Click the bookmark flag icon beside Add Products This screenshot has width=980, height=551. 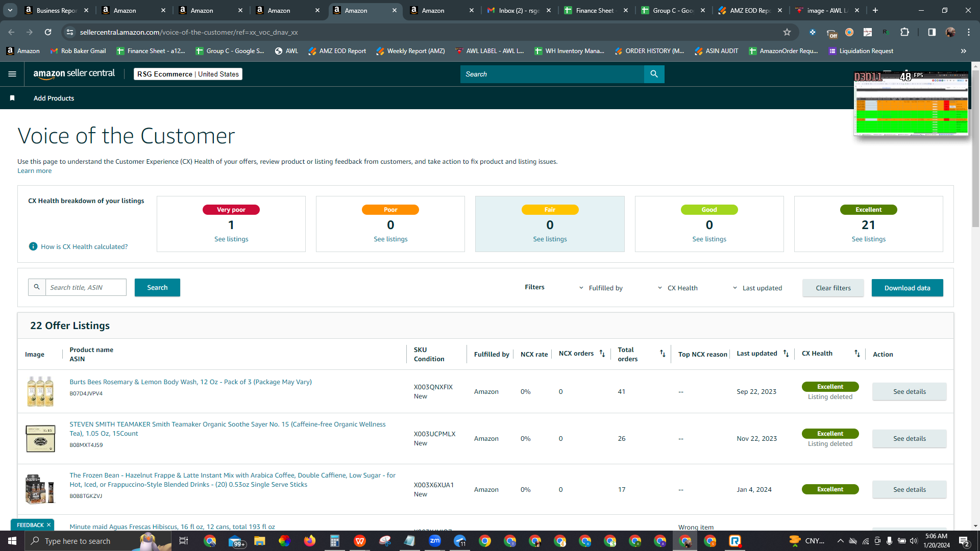click(x=12, y=98)
